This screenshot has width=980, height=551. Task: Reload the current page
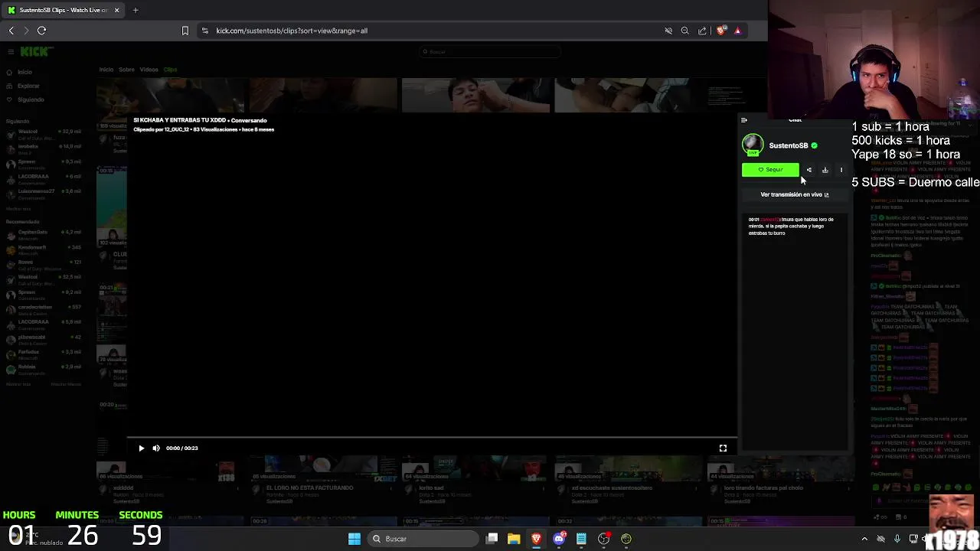coord(42,31)
